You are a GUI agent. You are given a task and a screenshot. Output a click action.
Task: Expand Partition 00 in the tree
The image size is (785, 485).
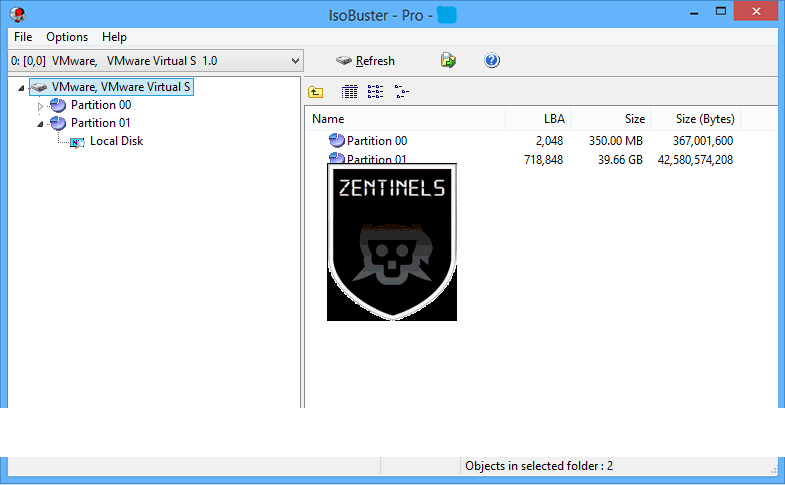pos(41,106)
